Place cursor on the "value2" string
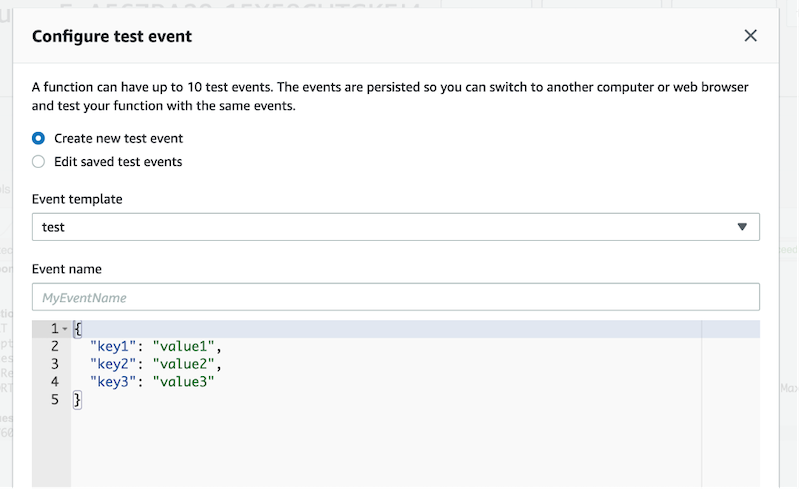Image resolution: width=800 pixels, height=489 pixels. (185, 364)
